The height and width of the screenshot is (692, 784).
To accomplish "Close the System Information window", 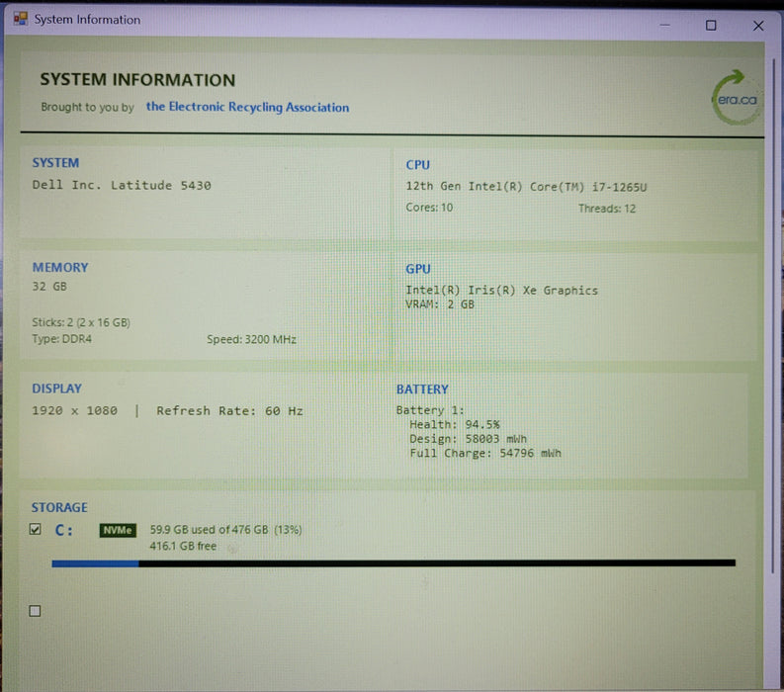I will (758, 26).
